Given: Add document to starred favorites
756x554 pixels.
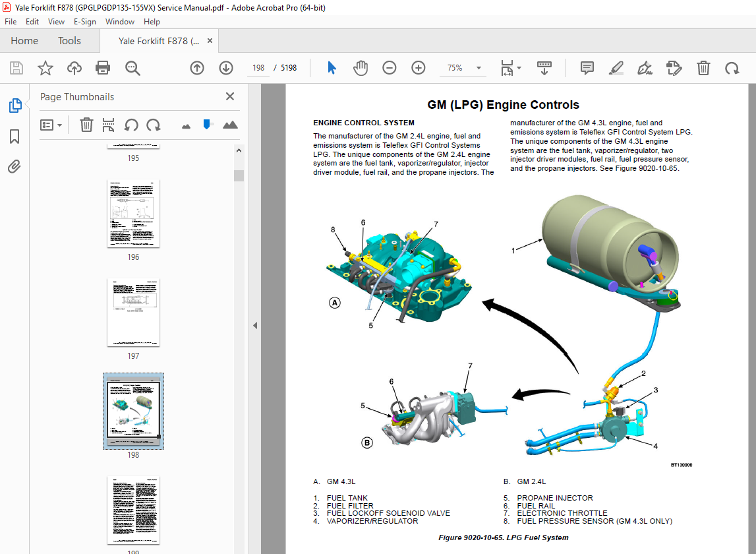Looking at the screenshot, I should coord(45,68).
